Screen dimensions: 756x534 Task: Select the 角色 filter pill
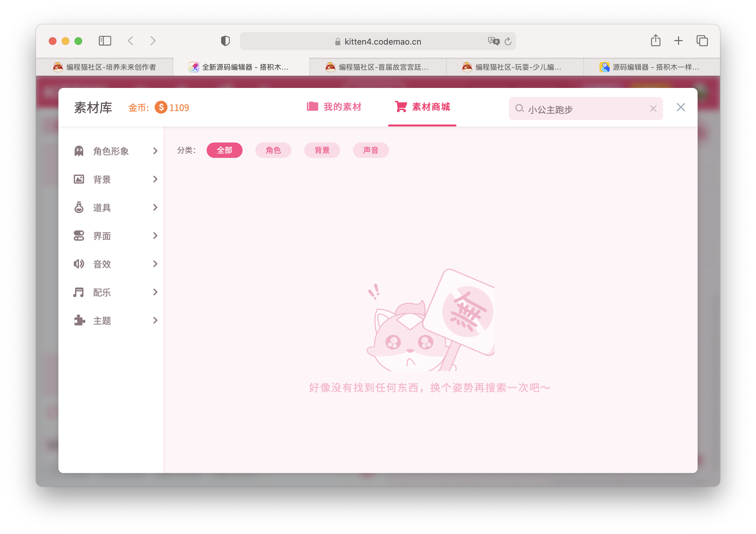[273, 151]
